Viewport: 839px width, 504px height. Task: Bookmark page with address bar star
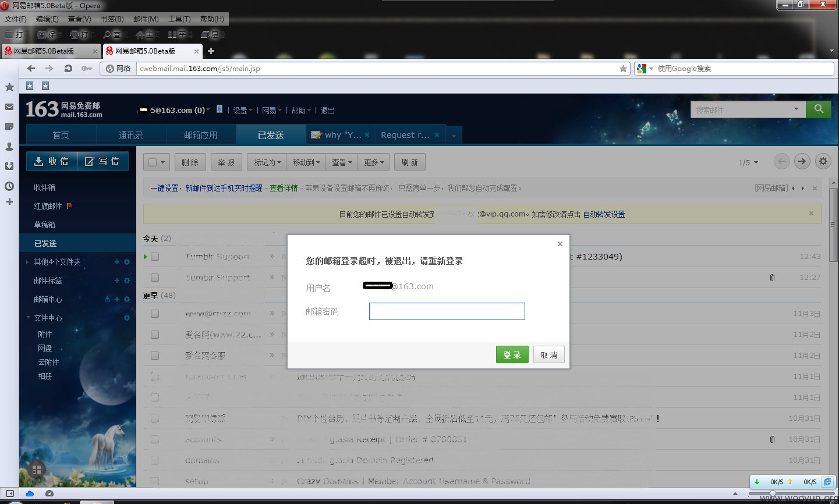[x=623, y=69]
